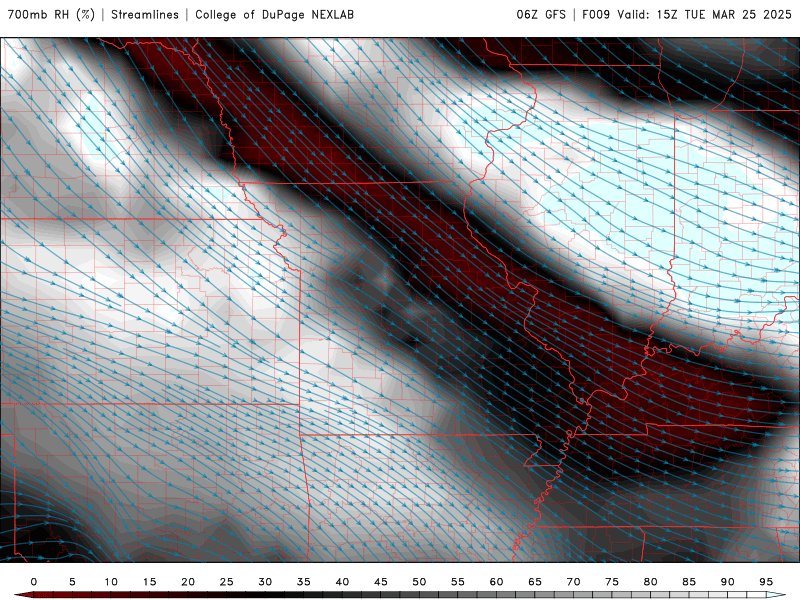Click the '80' value on the colorbar scale

(x=651, y=582)
